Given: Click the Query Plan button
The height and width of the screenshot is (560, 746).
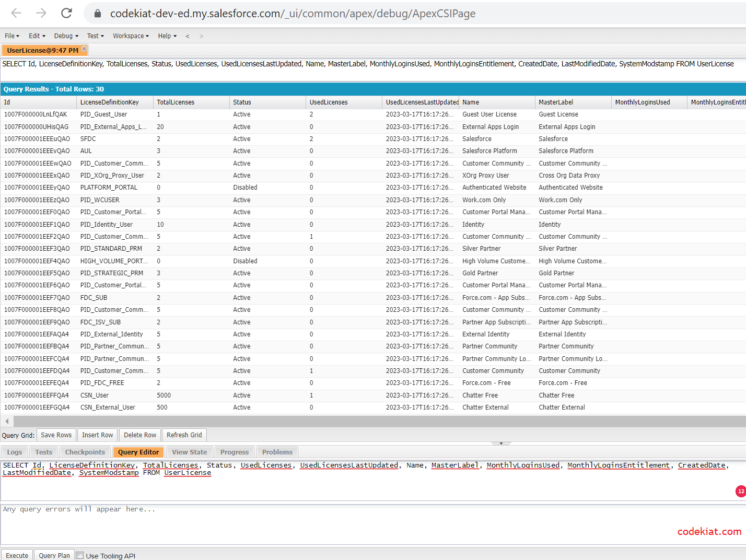Looking at the screenshot, I should 54,555.
